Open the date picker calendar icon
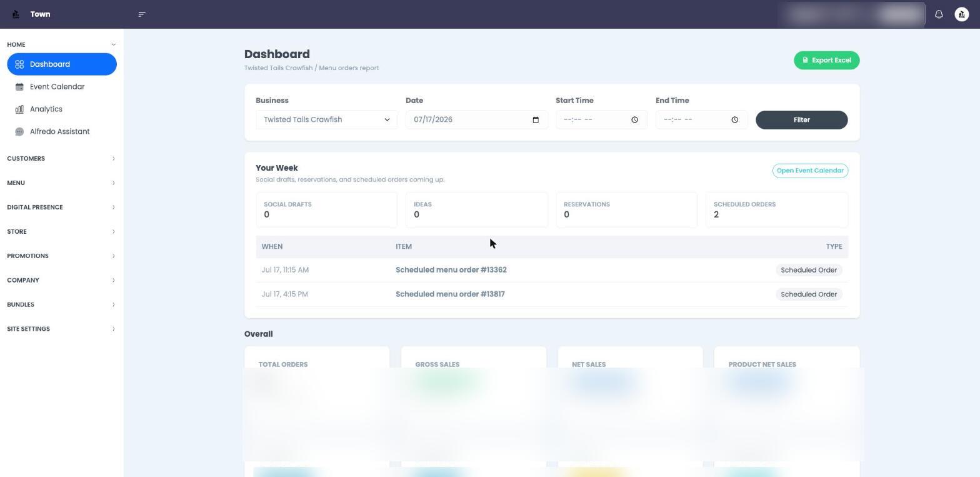The height and width of the screenshot is (477, 980). pos(536,120)
